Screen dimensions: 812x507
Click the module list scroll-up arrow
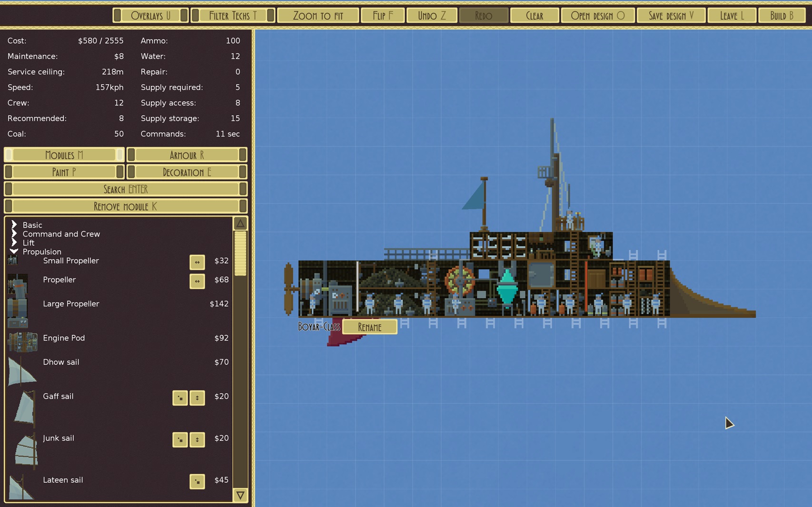tap(240, 223)
